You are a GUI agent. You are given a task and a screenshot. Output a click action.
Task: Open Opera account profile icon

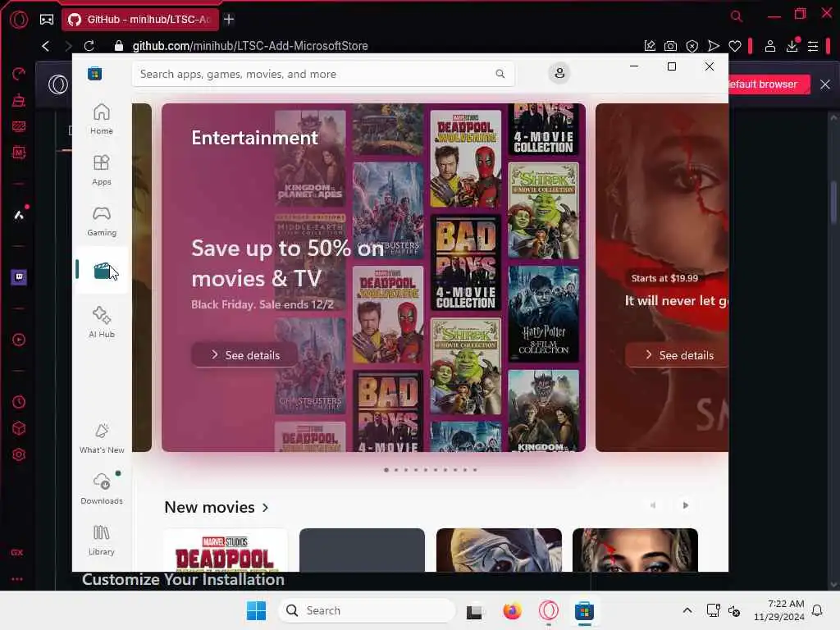tap(769, 46)
